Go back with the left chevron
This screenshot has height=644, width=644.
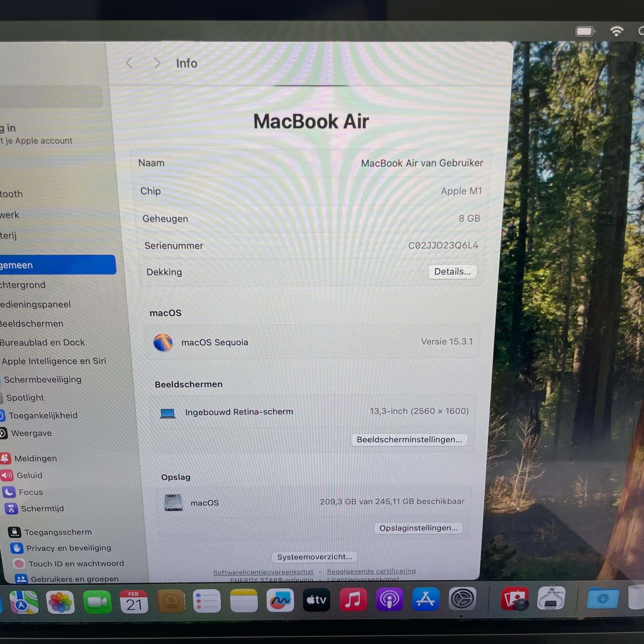[130, 63]
